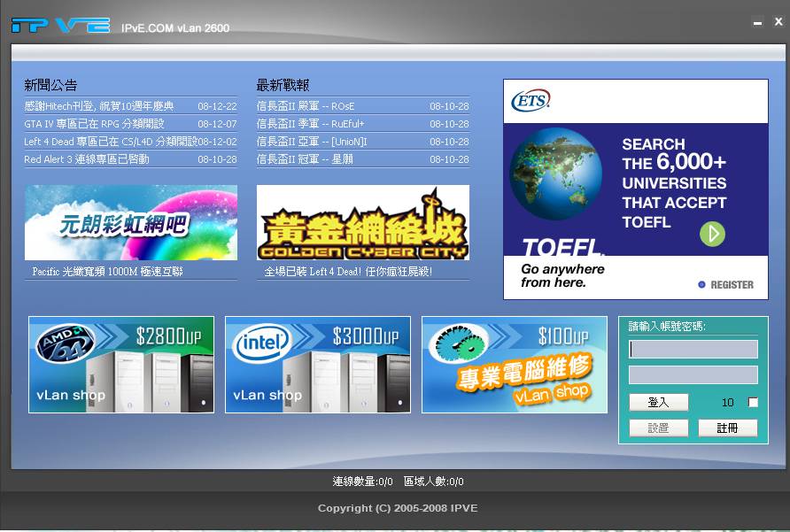Viewport: 790px width, 532px height.
Task: Open the Red Alert 3 連線專區 news item
Action: point(87,159)
